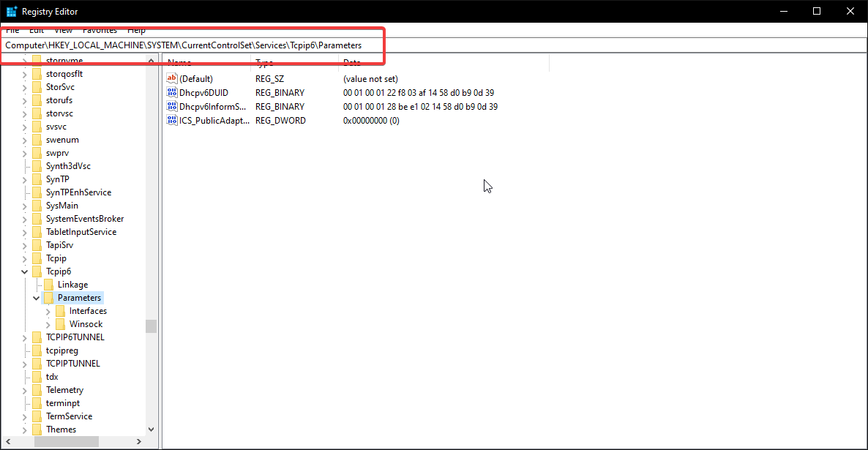This screenshot has height=450, width=868.
Task: Click the Dhcpv6DUID binary data cell
Action: click(x=419, y=92)
